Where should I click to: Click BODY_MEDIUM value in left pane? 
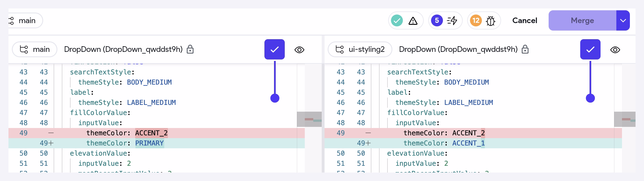click(x=149, y=82)
